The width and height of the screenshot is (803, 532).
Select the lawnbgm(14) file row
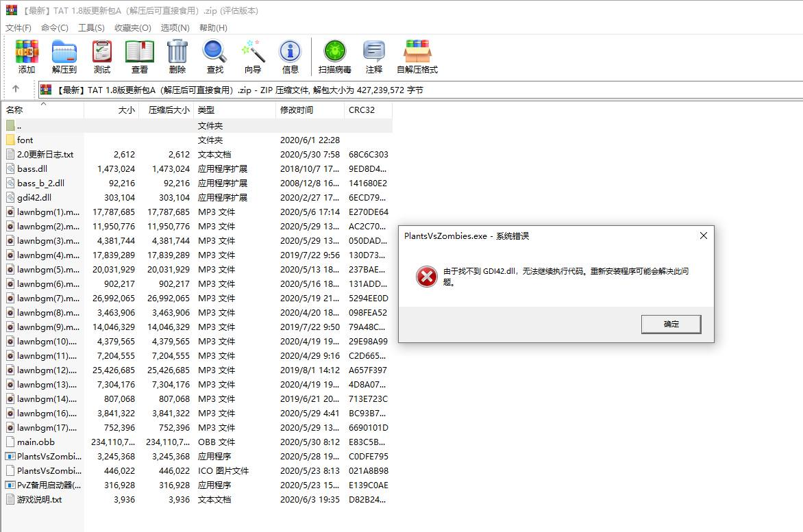click(197, 398)
